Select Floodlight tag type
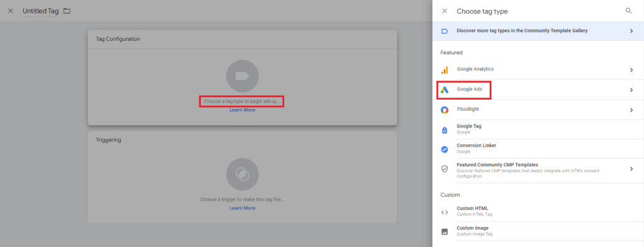 (x=538, y=110)
